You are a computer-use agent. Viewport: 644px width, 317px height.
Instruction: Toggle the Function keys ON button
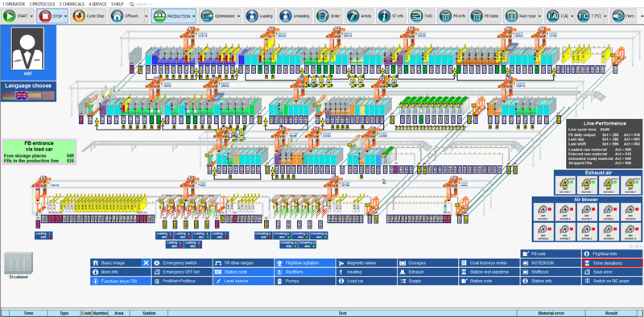coord(120,282)
